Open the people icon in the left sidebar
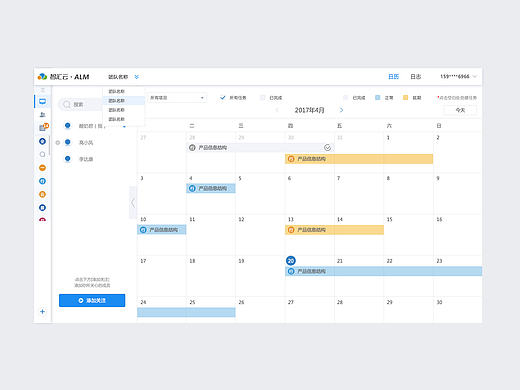This screenshot has height=390, width=520. 42,115
